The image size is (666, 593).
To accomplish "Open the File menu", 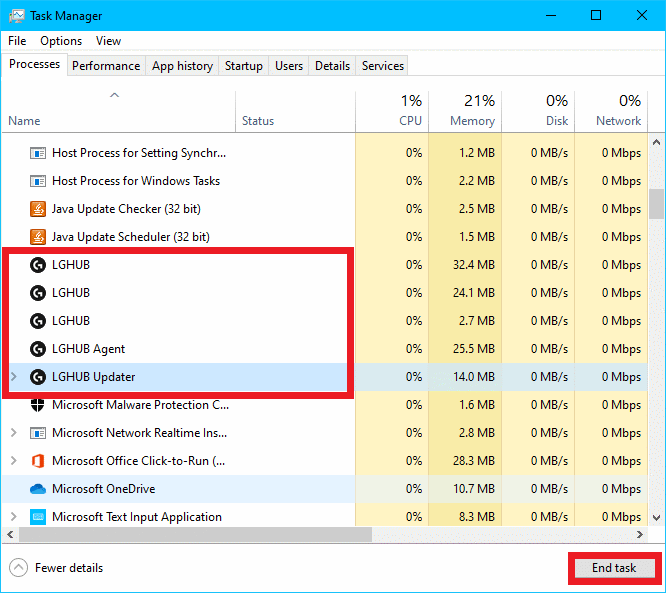I will (17, 41).
